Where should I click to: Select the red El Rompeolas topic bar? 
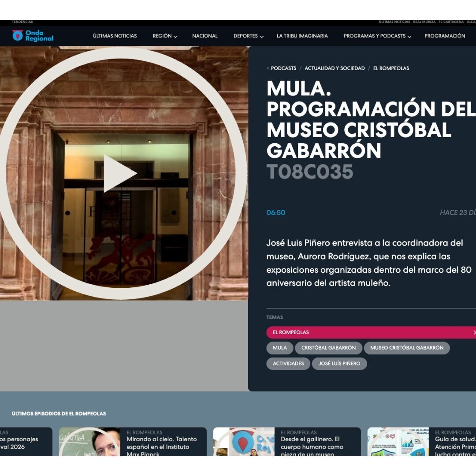click(x=370, y=332)
